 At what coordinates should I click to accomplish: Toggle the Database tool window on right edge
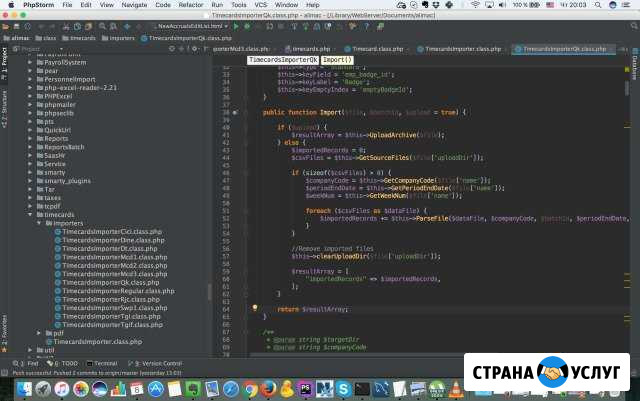(635, 65)
